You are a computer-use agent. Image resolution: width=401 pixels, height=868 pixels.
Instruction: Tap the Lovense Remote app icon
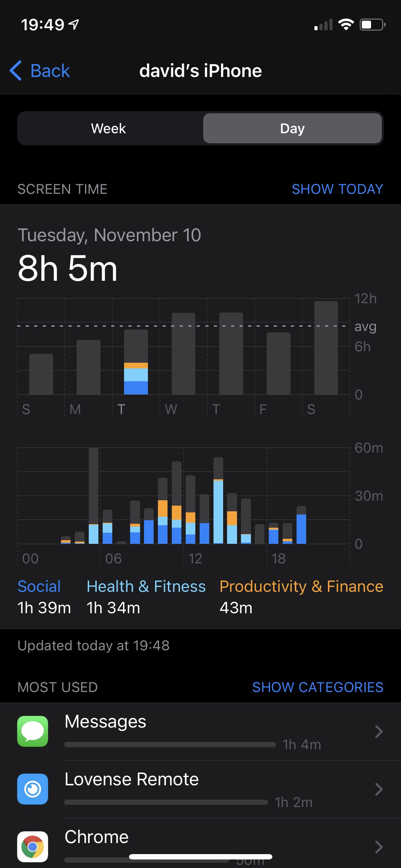tap(32, 789)
